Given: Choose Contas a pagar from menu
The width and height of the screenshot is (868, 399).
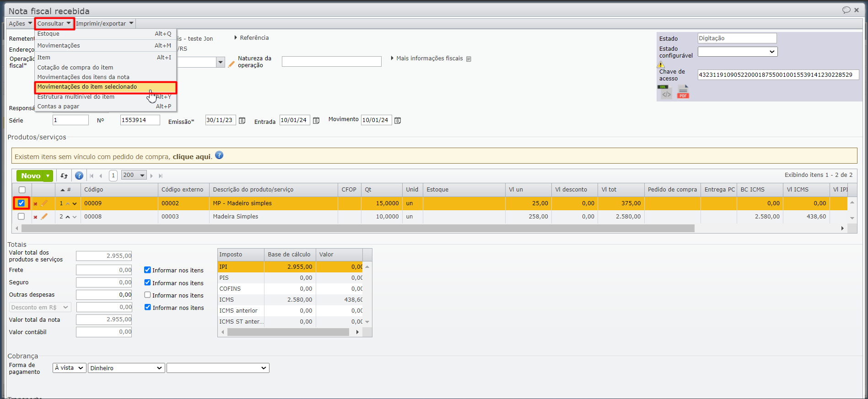Looking at the screenshot, I should pos(58,106).
